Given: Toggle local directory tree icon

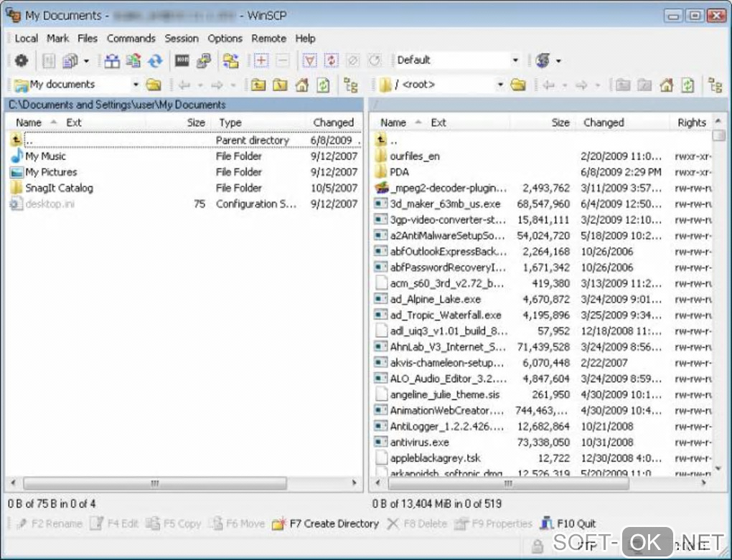Looking at the screenshot, I should 351,85.
